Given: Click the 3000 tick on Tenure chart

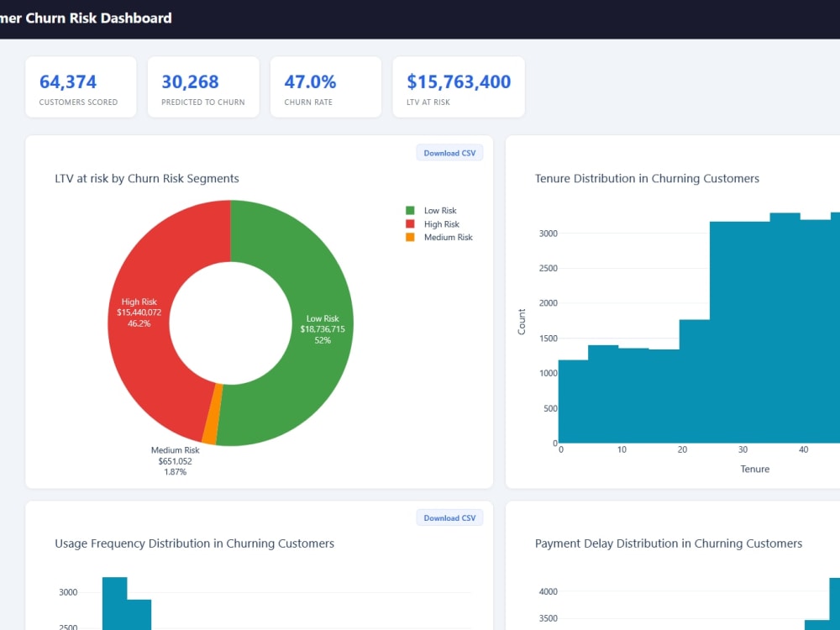Looking at the screenshot, I should [x=548, y=233].
